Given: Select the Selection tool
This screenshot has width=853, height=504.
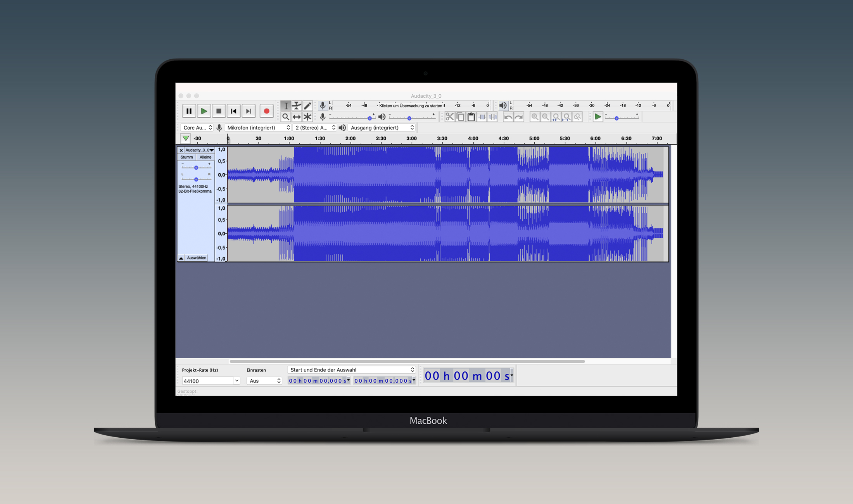Looking at the screenshot, I should click(x=286, y=105).
